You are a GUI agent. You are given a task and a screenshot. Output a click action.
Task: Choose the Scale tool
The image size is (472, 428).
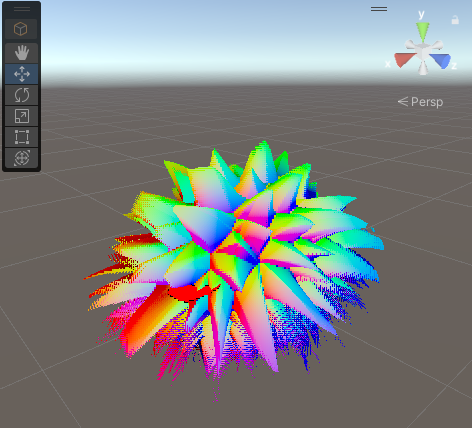(x=22, y=116)
